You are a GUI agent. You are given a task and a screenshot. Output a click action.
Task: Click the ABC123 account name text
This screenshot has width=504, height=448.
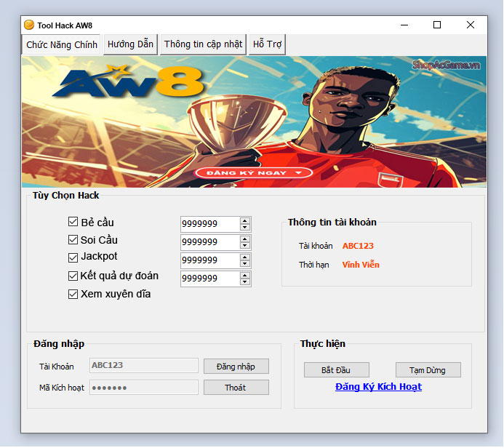click(x=358, y=246)
